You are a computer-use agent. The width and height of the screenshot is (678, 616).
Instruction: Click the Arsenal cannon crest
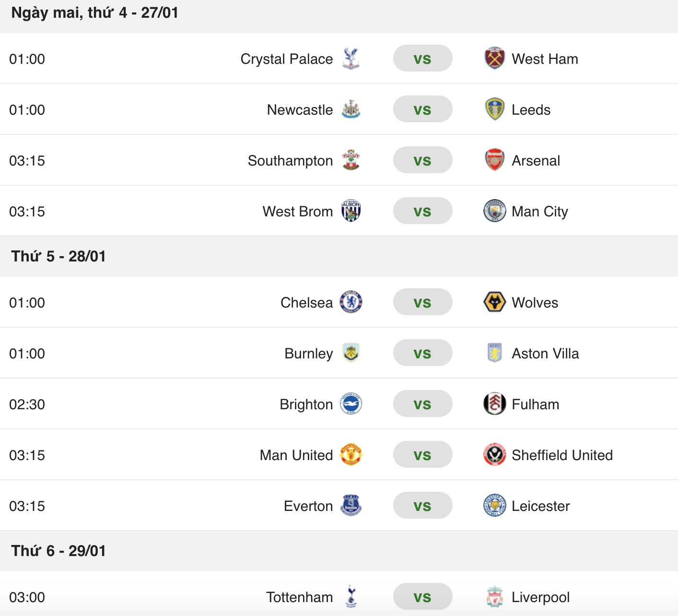pos(494,160)
